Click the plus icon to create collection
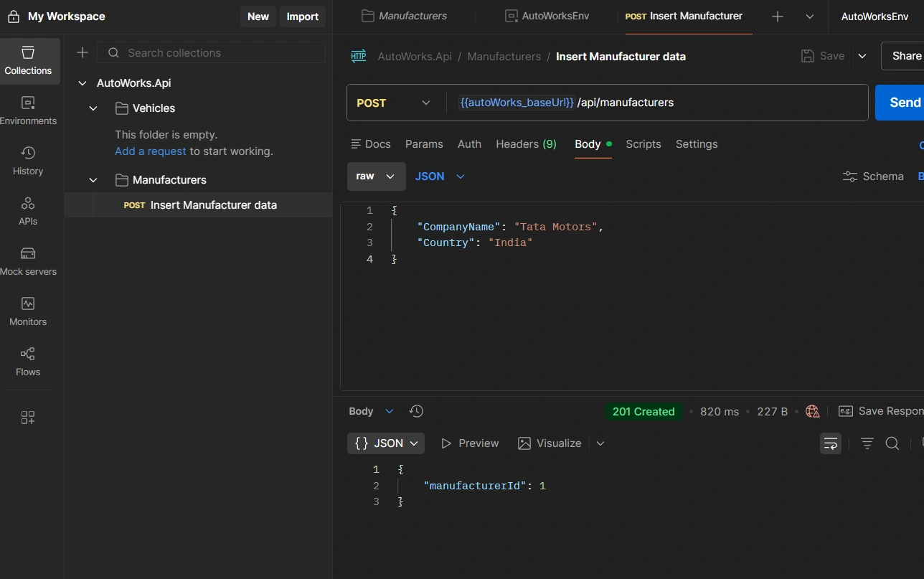 pos(82,52)
